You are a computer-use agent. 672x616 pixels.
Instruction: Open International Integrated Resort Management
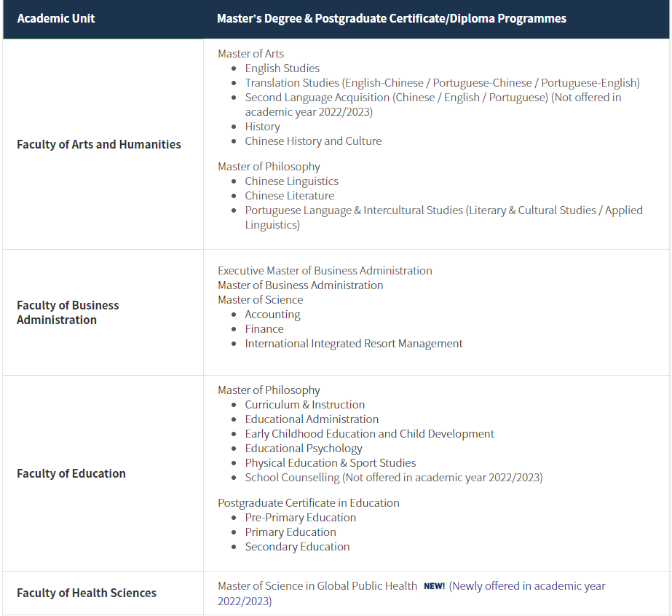[354, 343]
